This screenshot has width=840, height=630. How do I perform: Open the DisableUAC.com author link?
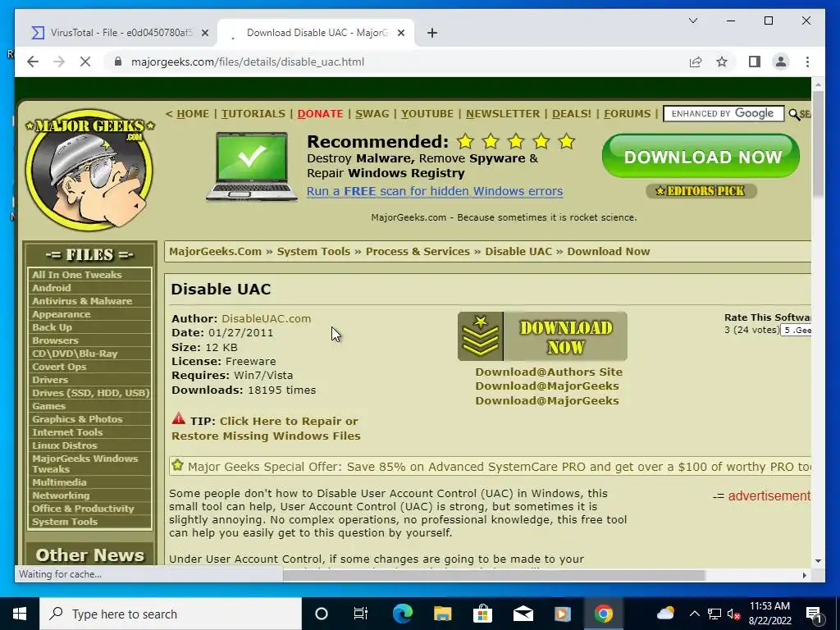[267, 318]
